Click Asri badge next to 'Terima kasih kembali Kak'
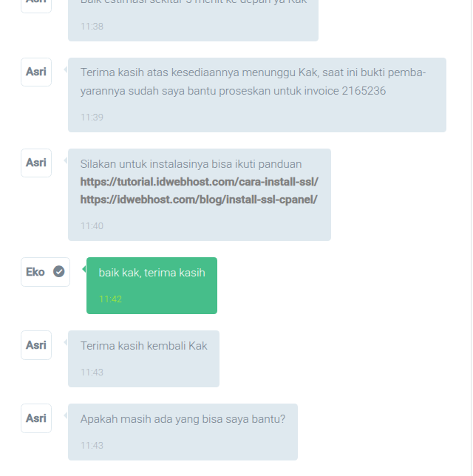Viewport: 473px width, 476px height. (36, 345)
